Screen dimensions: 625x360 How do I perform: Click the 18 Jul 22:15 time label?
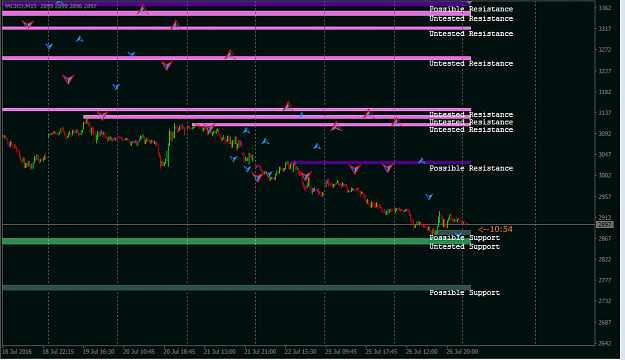pos(58,352)
